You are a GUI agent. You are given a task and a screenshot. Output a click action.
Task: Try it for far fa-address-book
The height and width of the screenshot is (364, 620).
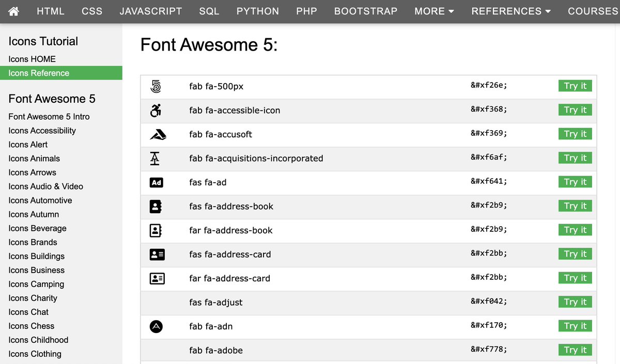tap(575, 230)
